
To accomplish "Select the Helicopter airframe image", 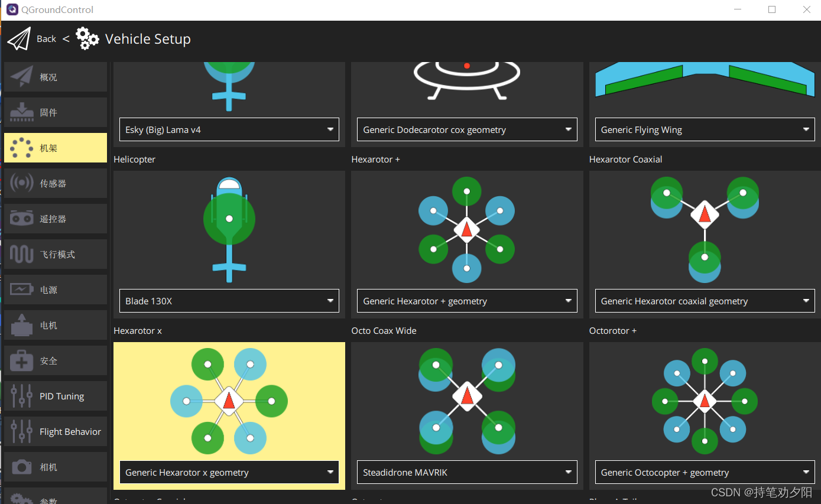I will coord(229,230).
